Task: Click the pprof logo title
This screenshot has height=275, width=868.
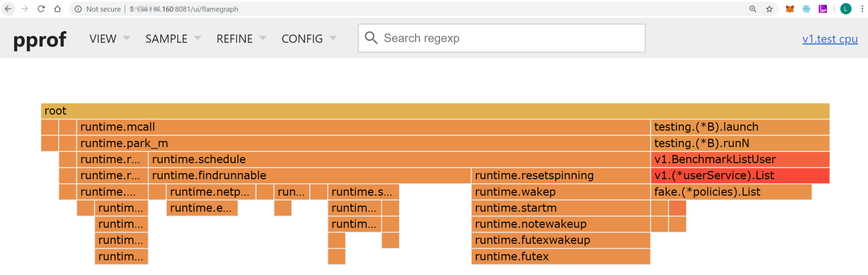Action: (40, 40)
